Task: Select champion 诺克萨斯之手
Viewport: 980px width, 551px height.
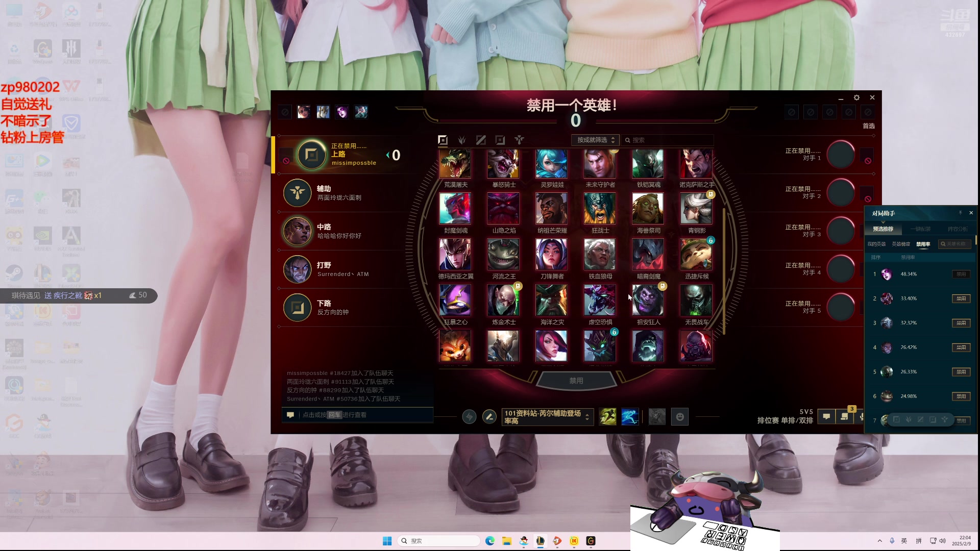Action: [696, 164]
